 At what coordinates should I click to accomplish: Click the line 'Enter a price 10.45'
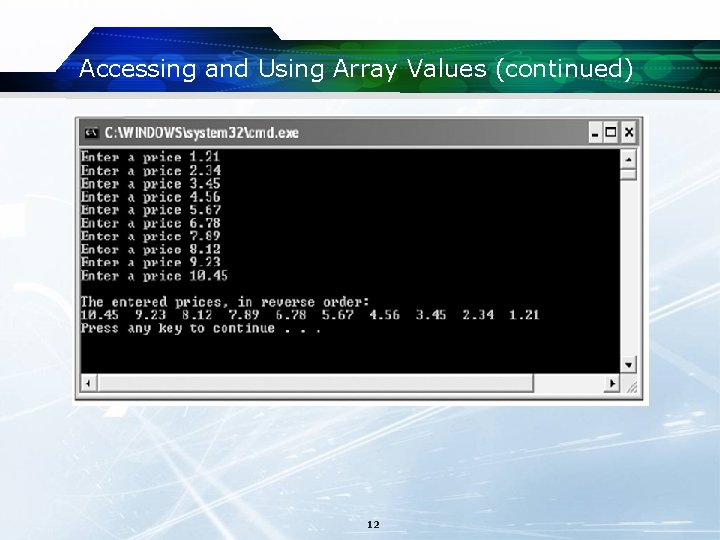pos(154,276)
